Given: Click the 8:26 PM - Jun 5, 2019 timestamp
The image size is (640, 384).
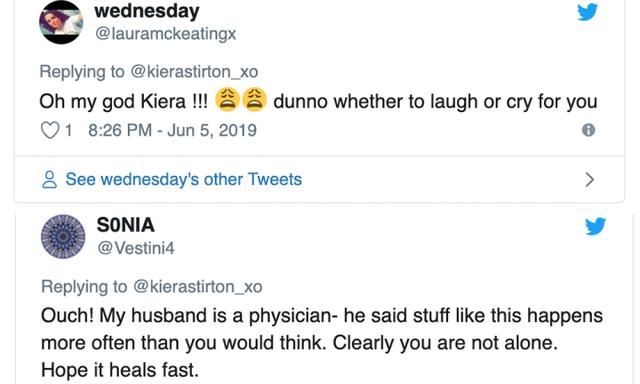Looking at the screenshot, I should click(x=172, y=131).
